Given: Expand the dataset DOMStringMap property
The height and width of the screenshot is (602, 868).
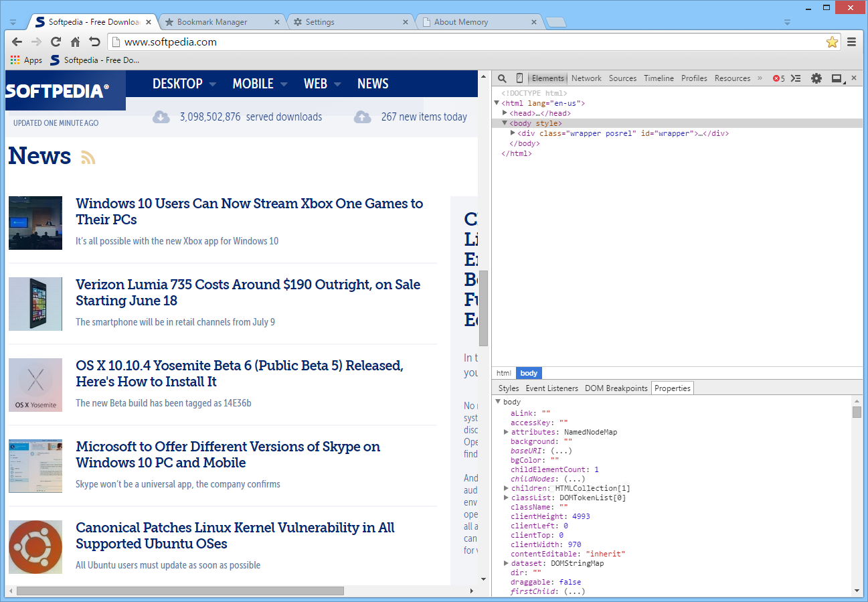Looking at the screenshot, I should (x=506, y=563).
